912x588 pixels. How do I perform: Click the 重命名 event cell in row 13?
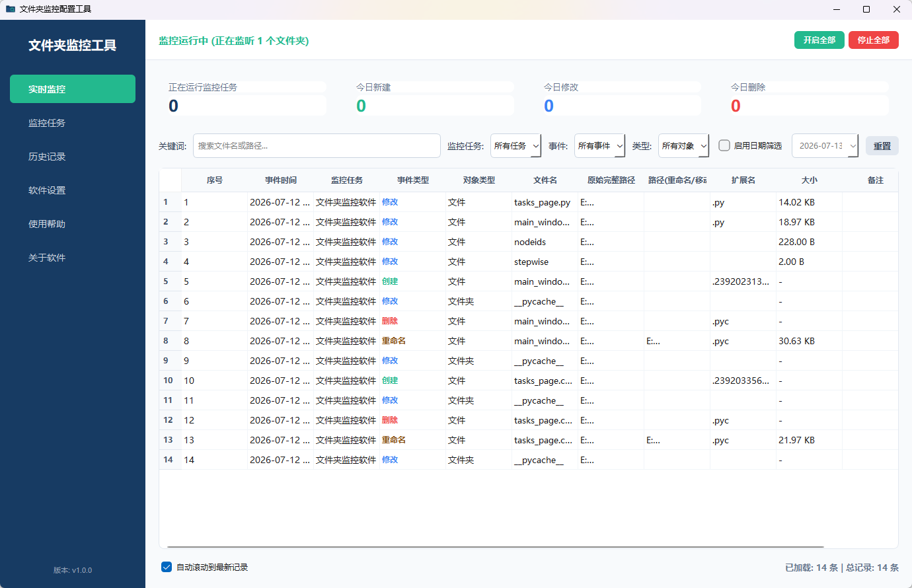click(x=413, y=440)
